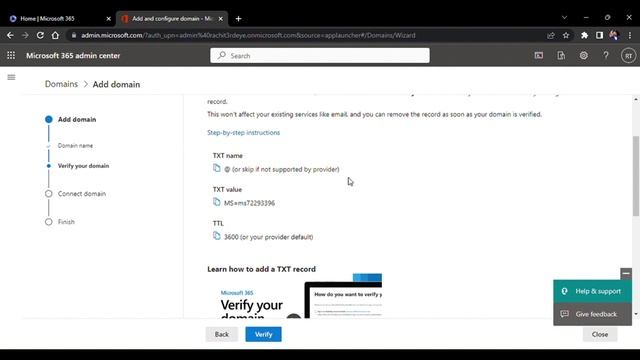Go forward with browser forward arrow
The width and height of the screenshot is (640, 360).
25,36
